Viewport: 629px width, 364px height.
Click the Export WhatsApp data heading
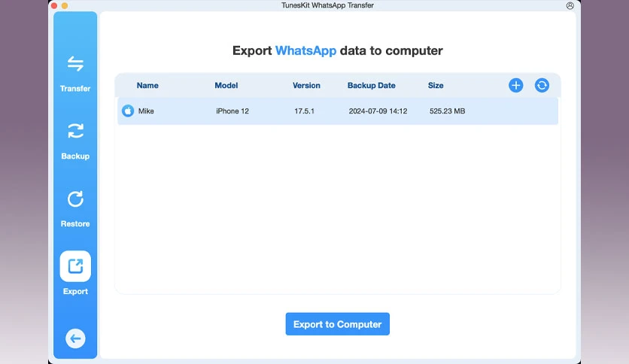[337, 50]
